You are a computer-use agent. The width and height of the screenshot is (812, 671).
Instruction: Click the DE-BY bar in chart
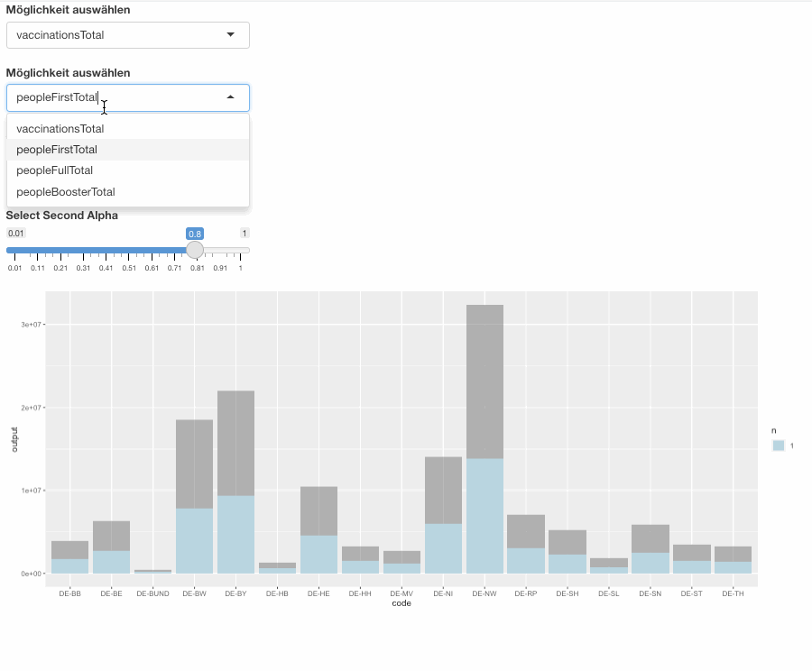pos(235,482)
